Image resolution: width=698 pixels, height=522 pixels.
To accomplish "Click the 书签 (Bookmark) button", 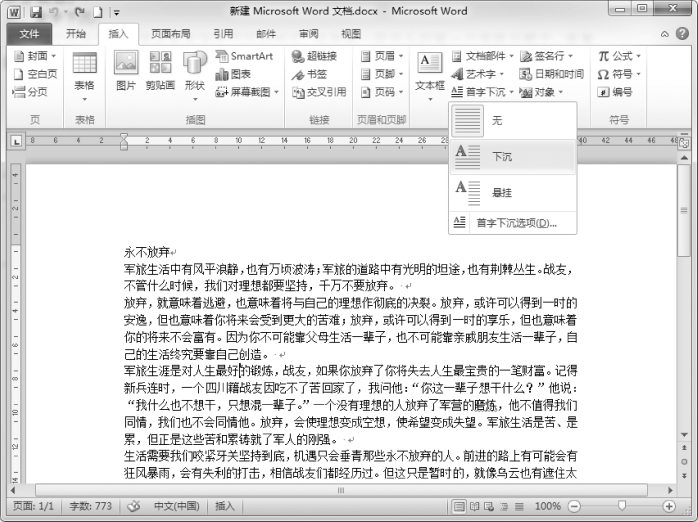I will 308,74.
